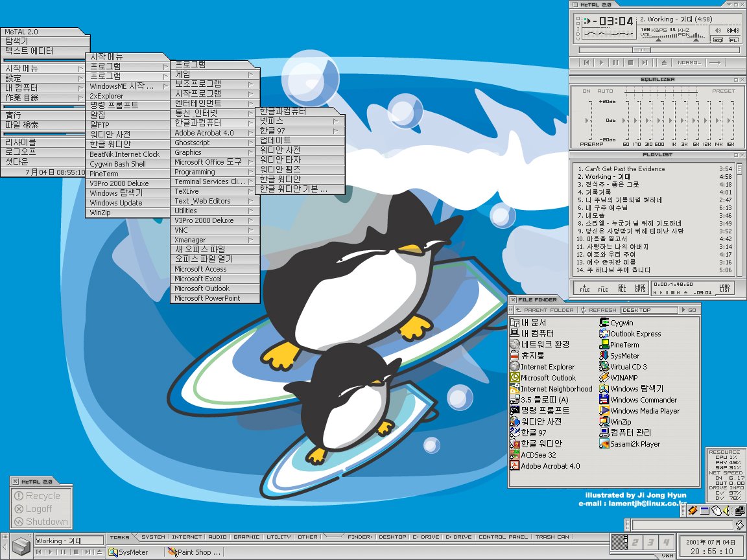
Task: Launch Windows Commander from File Finder
Action: pyautogui.click(x=638, y=400)
